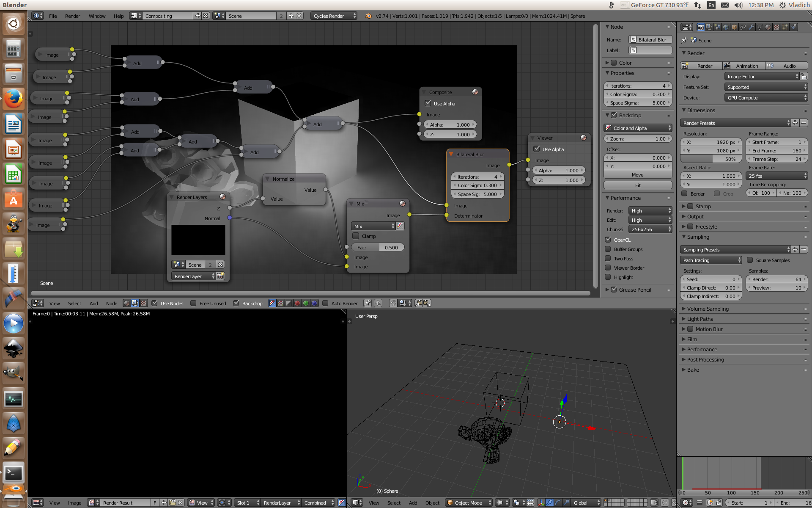The image size is (812, 508).
Task: Show green channel in backdrop
Action: [x=306, y=303]
